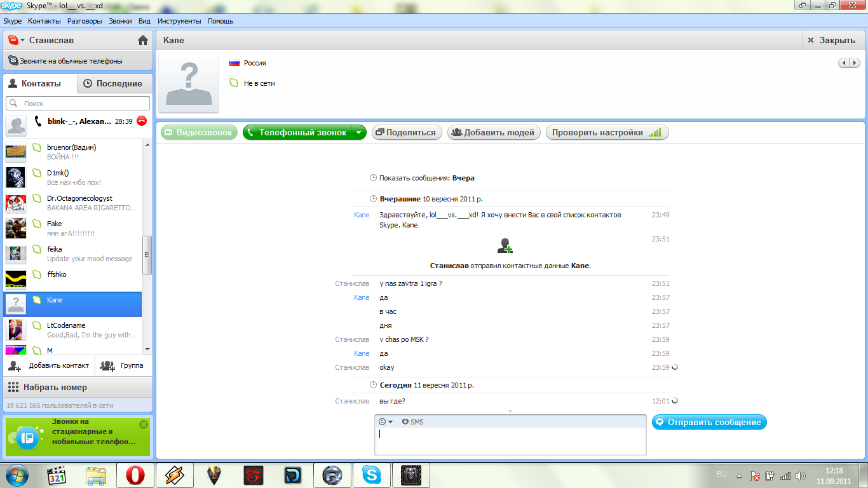Screen dimensions: 868x488
Task: Click the SMS button above the message box
Action: point(412,422)
